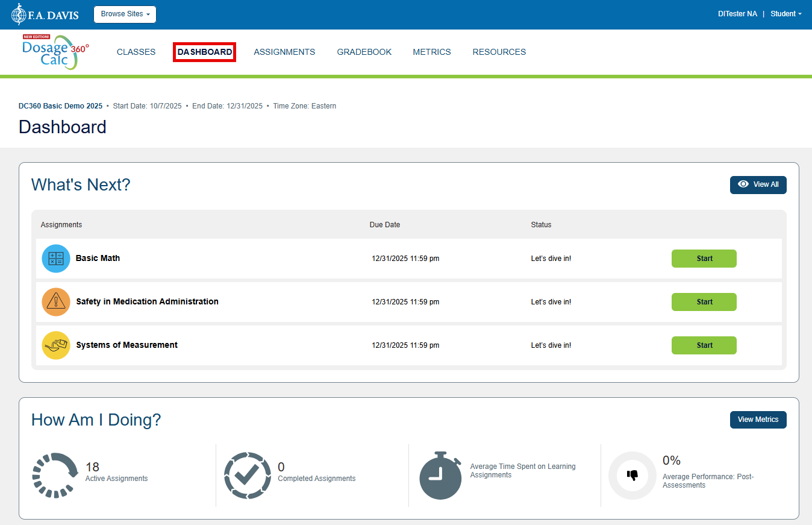
Task: Open the Student account dropdown
Action: tap(786, 14)
